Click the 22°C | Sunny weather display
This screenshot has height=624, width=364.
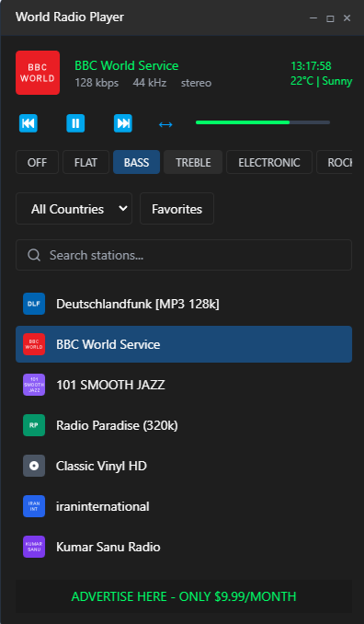321,81
